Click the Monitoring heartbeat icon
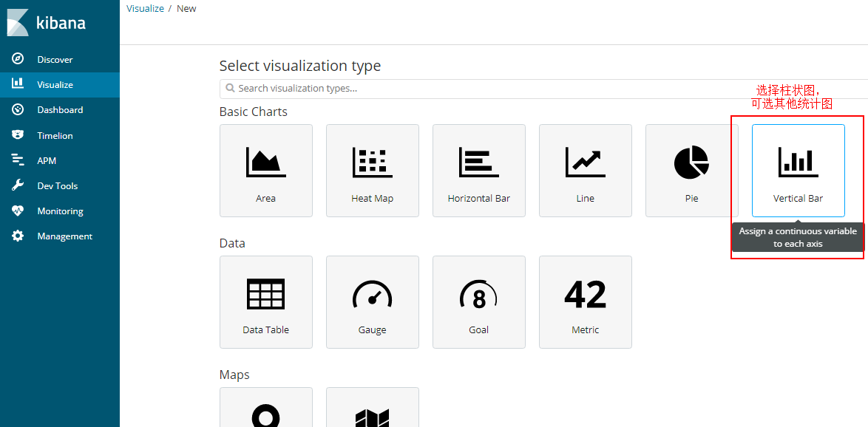The image size is (868, 427). [18, 211]
